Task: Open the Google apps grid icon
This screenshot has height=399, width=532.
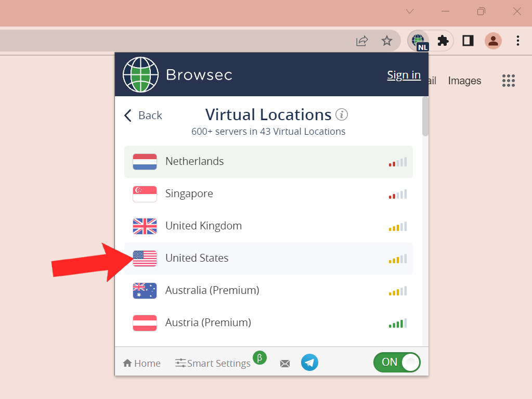Action: tap(508, 81)
